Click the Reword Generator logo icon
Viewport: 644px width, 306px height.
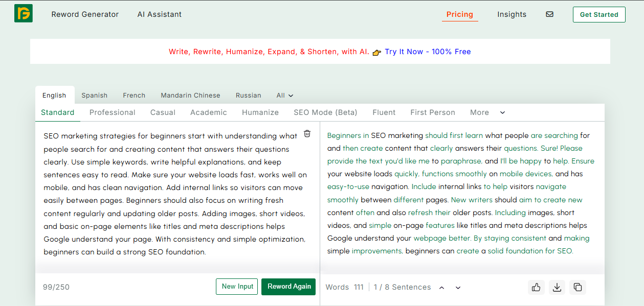(24, 14)
